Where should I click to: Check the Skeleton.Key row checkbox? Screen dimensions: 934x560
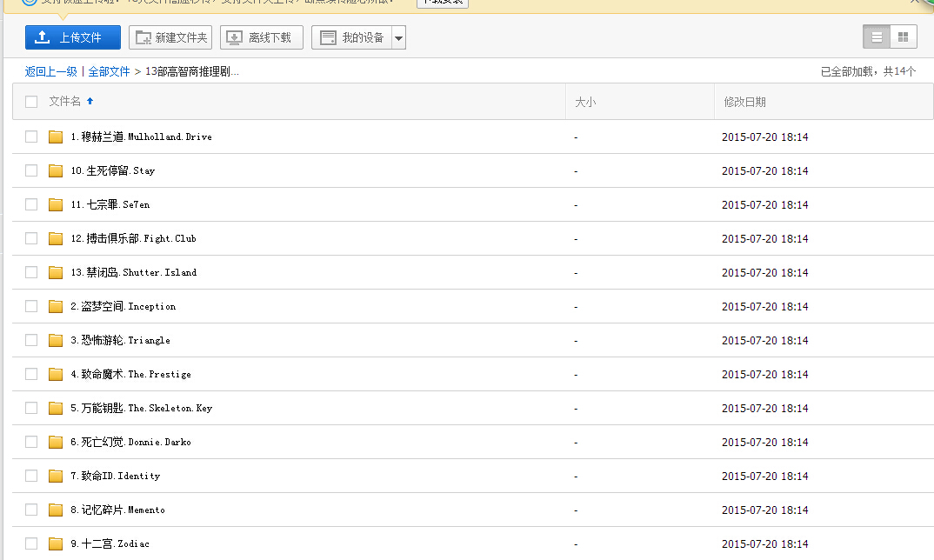(x=31, y=409)
